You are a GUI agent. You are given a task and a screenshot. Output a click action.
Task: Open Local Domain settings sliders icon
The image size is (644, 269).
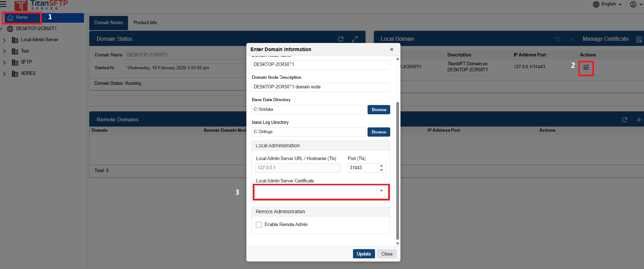[586, 67]
